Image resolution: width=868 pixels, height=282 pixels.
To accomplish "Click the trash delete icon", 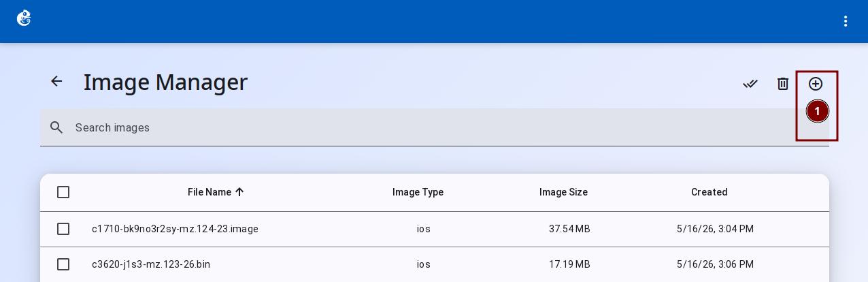I will point(783,84).
